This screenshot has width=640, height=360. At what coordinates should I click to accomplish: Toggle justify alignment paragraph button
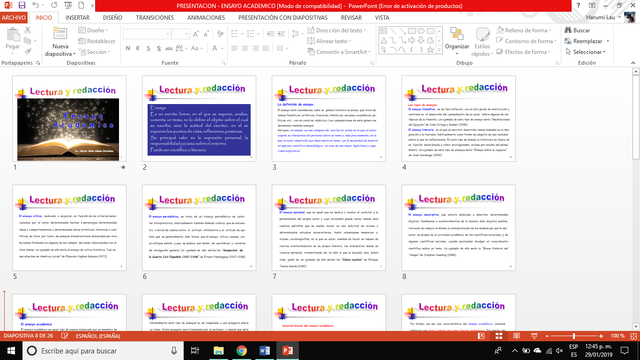click(266, 48)
